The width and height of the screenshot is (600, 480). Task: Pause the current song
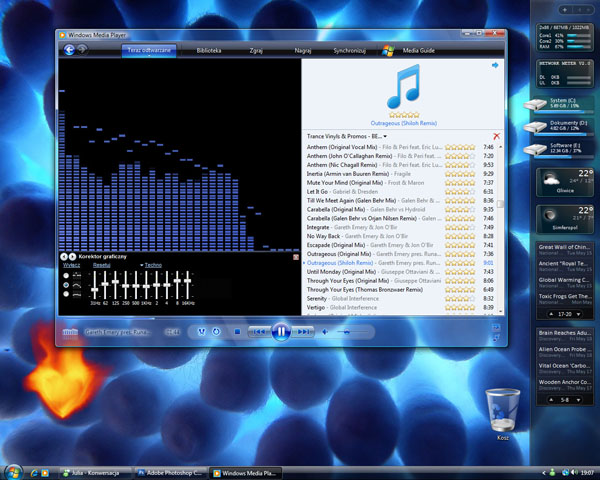(281, 332)
